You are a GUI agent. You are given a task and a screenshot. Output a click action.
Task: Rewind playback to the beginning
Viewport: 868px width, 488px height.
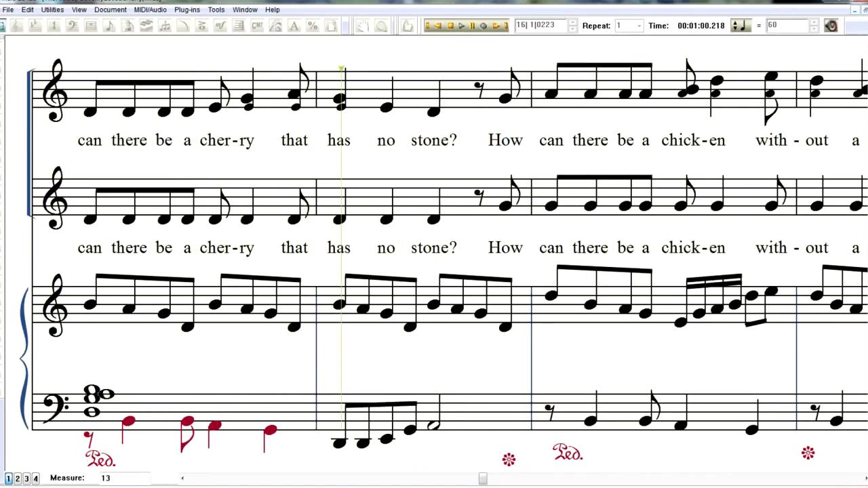pos(427,26)
